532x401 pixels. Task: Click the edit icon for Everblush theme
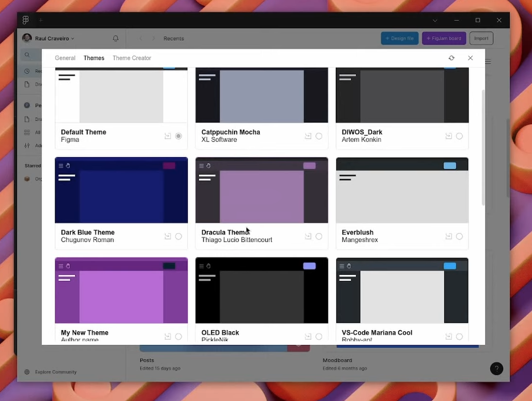449,237
